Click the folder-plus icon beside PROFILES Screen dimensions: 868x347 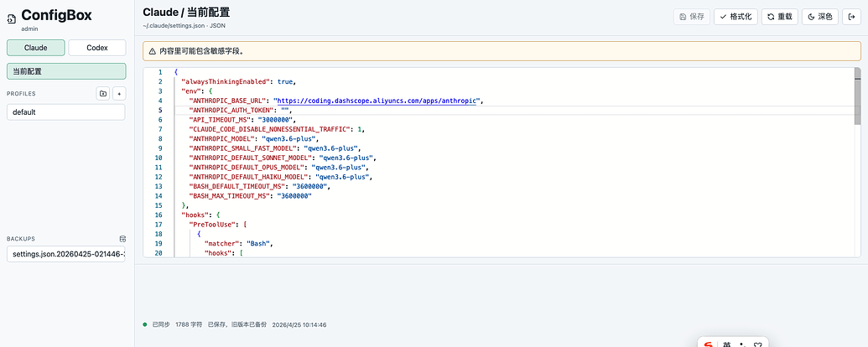103,94
